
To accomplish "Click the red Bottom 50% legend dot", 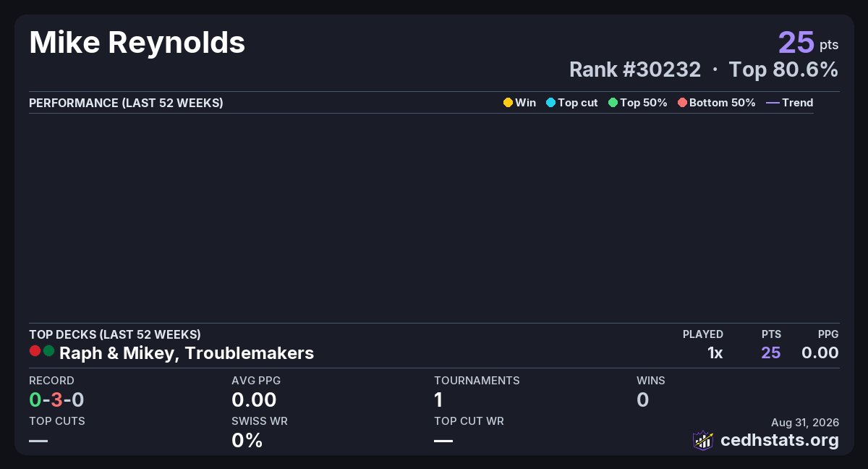I will point(682,103).
